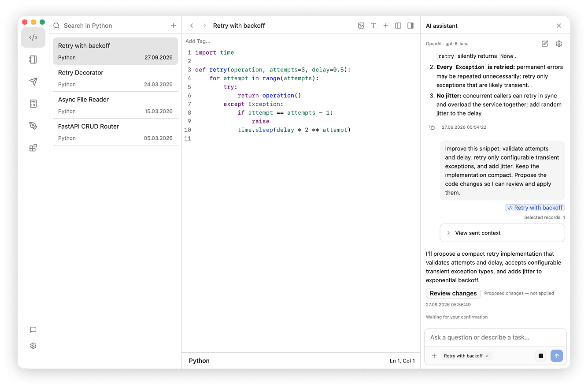Screen dimensions: 588x388
Task: Click 'Proposed changes — not applied' text
Action: click(519, 293)
